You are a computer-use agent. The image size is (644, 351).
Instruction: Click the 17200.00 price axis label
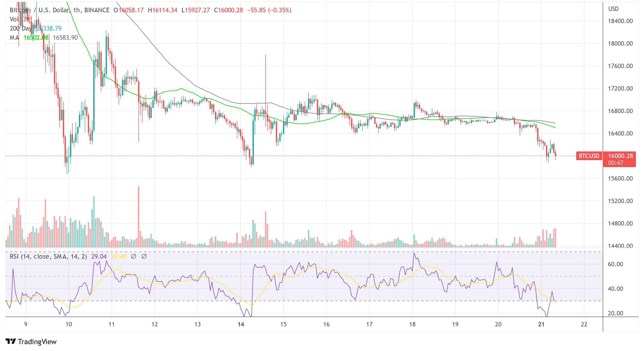coord(620,88)
